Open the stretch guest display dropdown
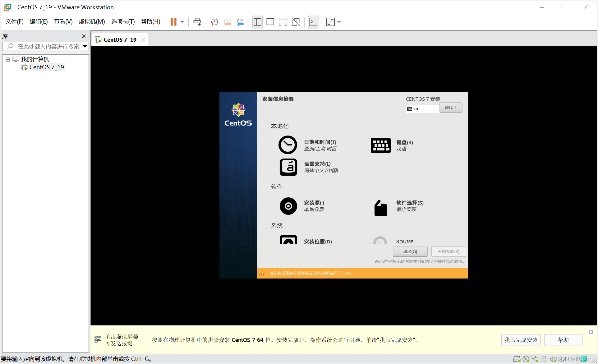The width and height of the screenshot is (598, 364). [338, 22]
